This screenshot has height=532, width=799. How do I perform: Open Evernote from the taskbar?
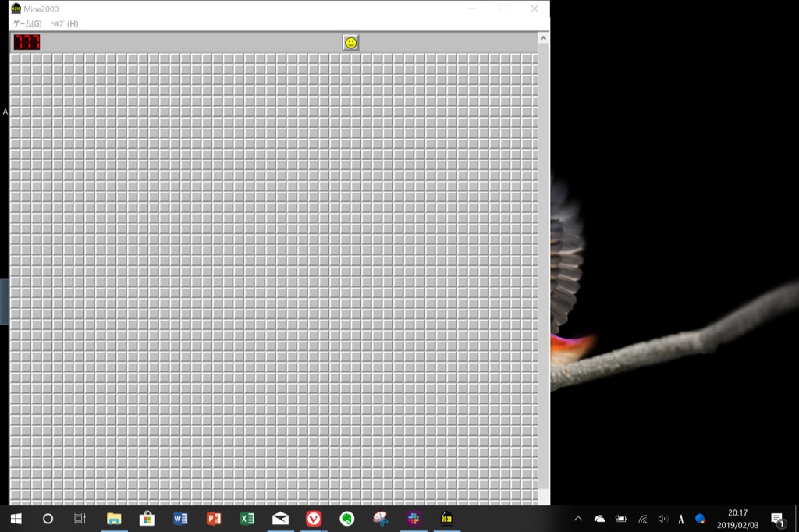click(347, 519)
